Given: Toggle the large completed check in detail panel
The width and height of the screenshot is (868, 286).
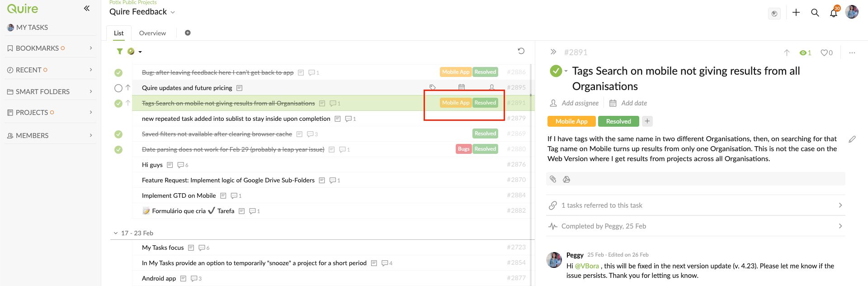Looking at the screenshot, I should click(x=556, y=71).
